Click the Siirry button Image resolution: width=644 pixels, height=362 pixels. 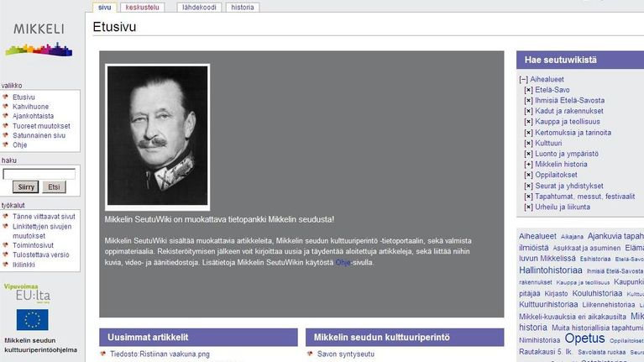pyautogui.click(x=25, y=187)
